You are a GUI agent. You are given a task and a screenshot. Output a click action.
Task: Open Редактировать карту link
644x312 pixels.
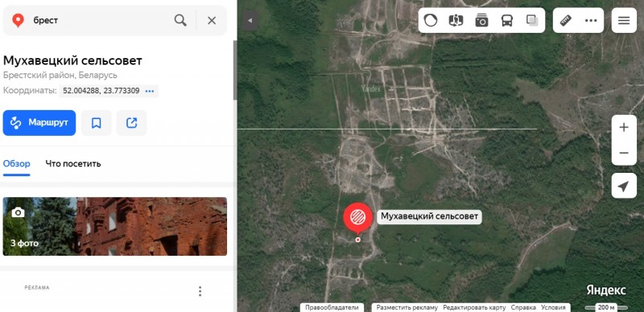474,307
